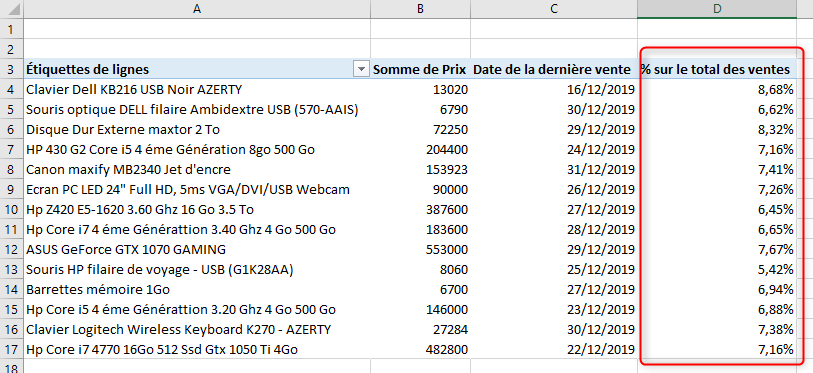Select cell Ecran PC LED 24" Full HD
Image resolution: width=813 pixels, height=373 pixels.
[197, 190]
